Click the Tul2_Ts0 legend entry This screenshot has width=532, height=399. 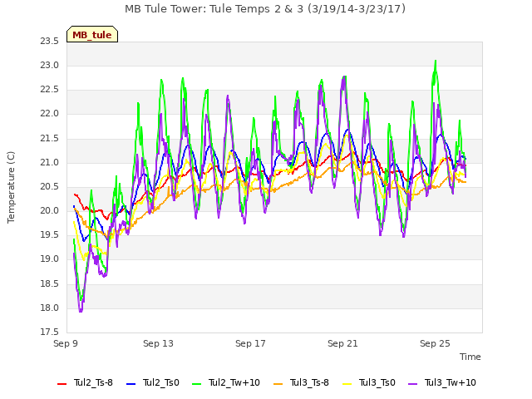click(x=153, y=382)
